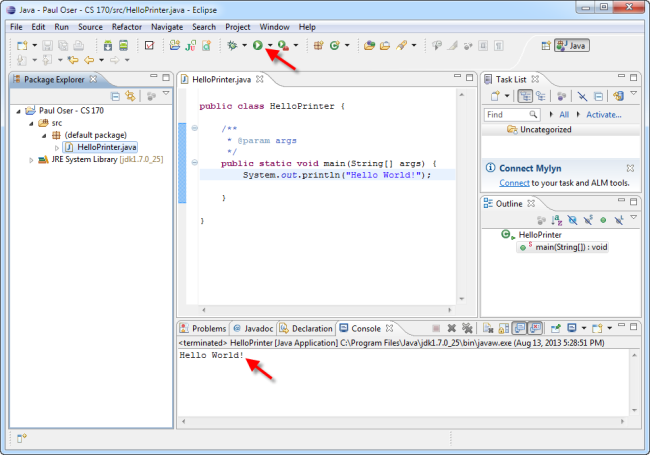The width and height of the screenshot is (650, 455).
Task: Collapse the main method fold marker in editor
Action: pyautogui.click(x=194, y=162)
